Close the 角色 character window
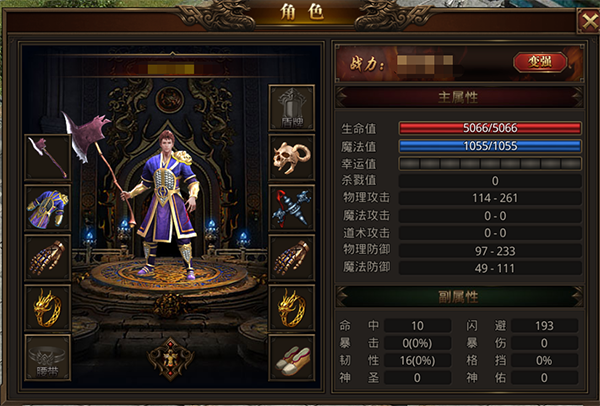Viewport: 600px width, 406px height. pos(588,21)
